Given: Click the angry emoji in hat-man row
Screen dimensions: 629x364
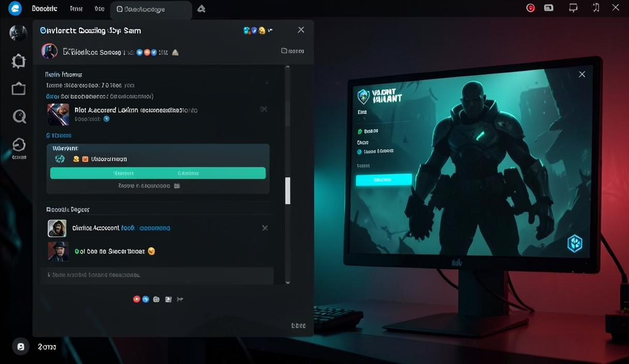Looking at the screenshot, I should (151, 251).
